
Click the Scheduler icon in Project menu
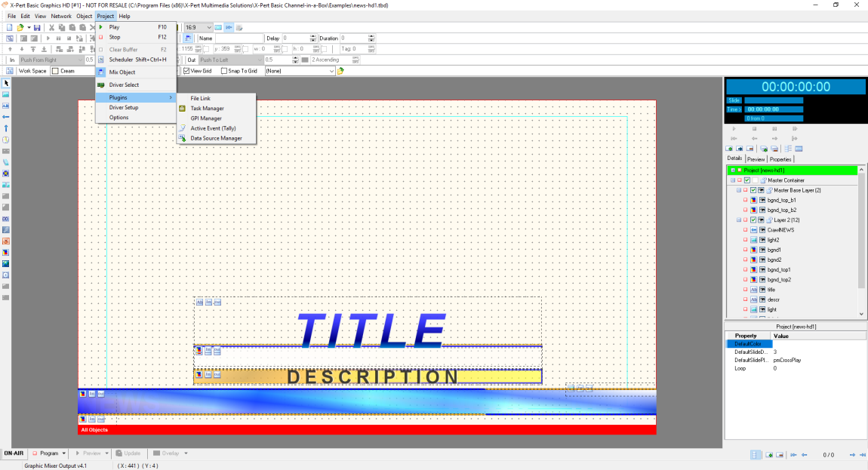tap(100, 60)
